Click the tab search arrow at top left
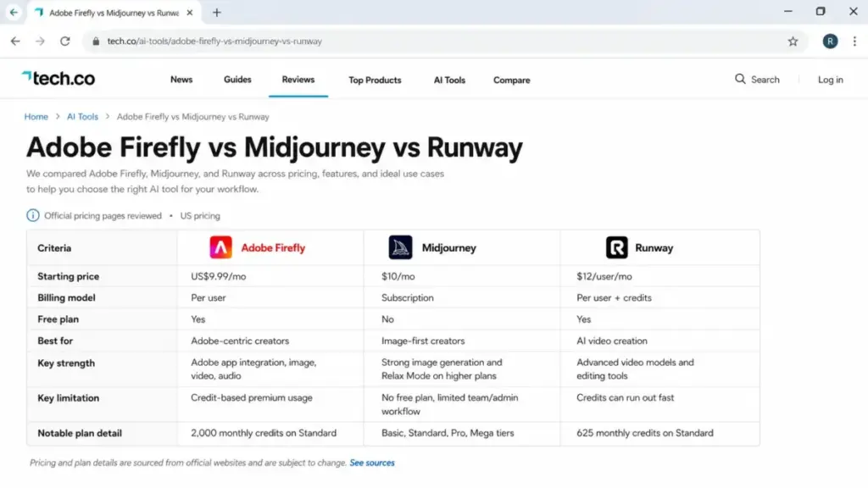 pos(14,12)
